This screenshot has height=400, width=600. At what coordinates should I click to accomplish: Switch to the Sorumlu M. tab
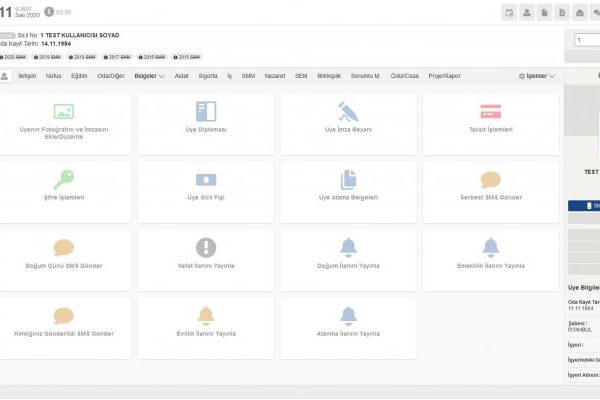(365, 76)
